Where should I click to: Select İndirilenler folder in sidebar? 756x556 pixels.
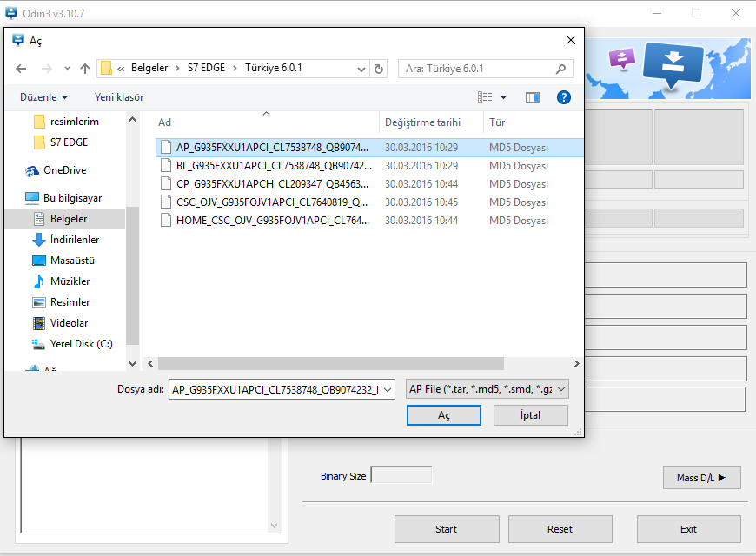coord(74,240)
